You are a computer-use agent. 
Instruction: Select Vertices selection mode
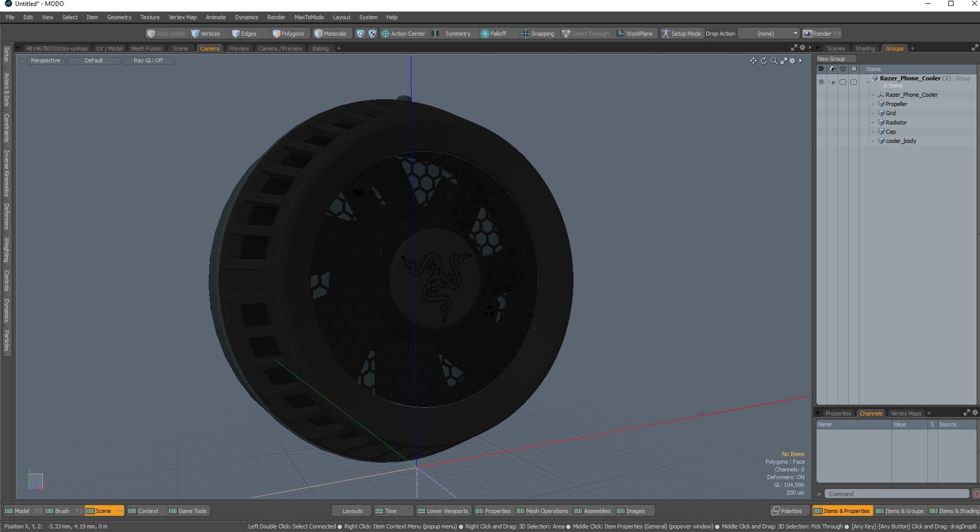click(x=205, y=34)
